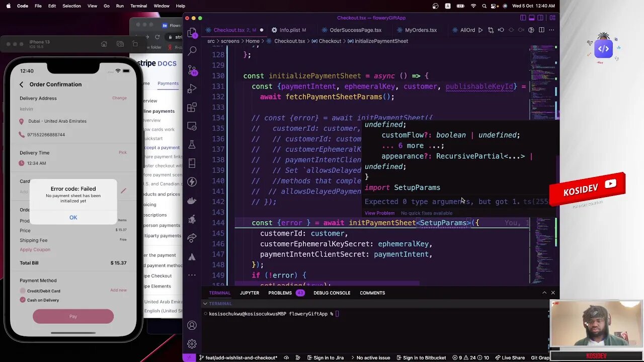Screen dimensions: 644x362
Task: Toggle primary sidebar layout icon in title bar
Action: pos(523,18)
